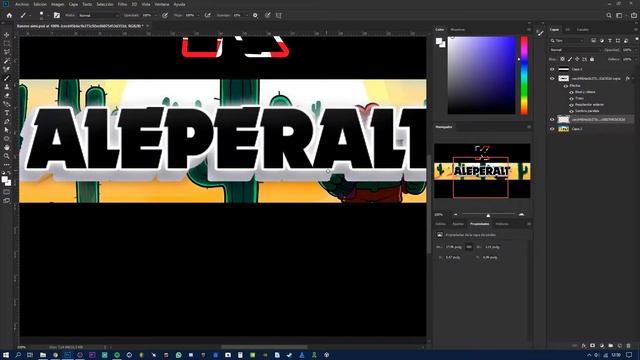
Task: Open the Layers panel options menu
Action: pos(636,29)
